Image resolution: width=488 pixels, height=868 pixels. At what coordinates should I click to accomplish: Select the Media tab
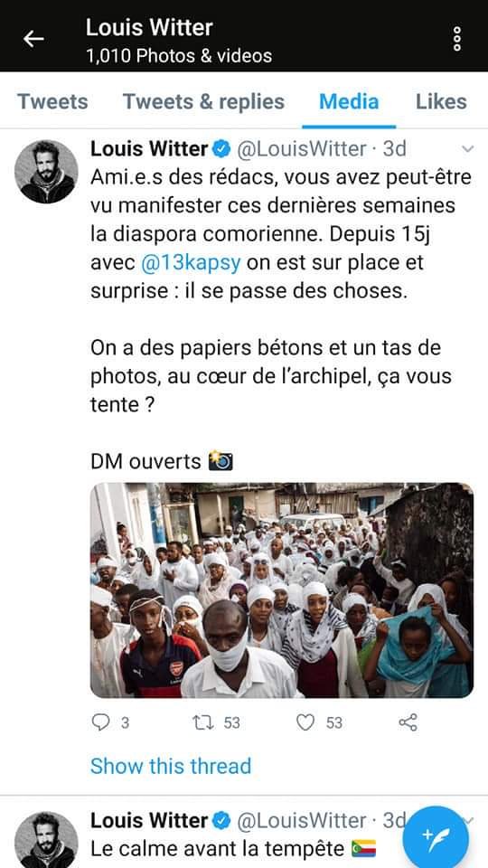[x=349, y=102]
